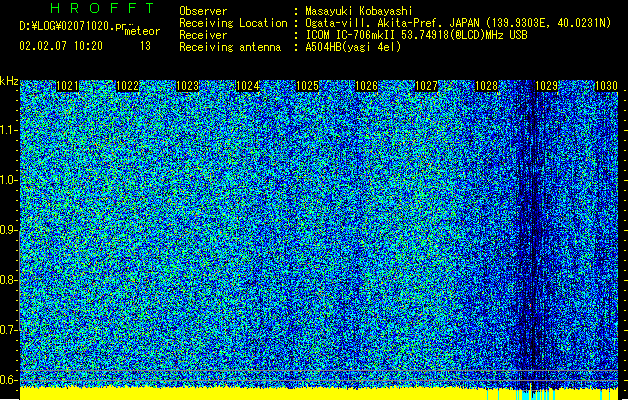Click the 1030 time marker
Image resolution: width=629 pixels, height=400 pixels.
click(606, 86)
